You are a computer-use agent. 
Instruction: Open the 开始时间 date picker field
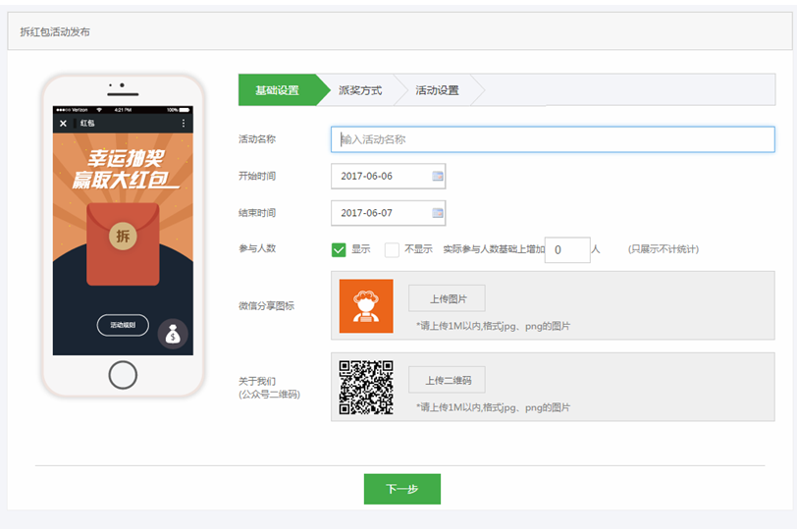click(380, 177)
